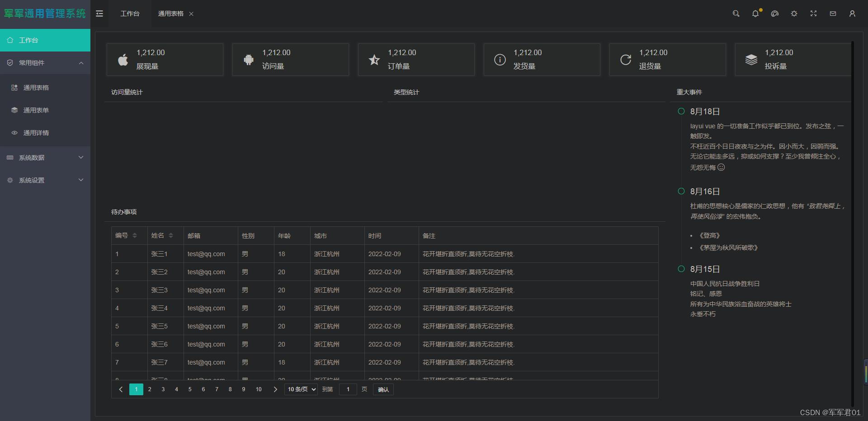Image resolution: width=868 pixels, height=421 pixels.
Task: Click the Android icon on 访问量 card
Action: click(x=249, y=60)
